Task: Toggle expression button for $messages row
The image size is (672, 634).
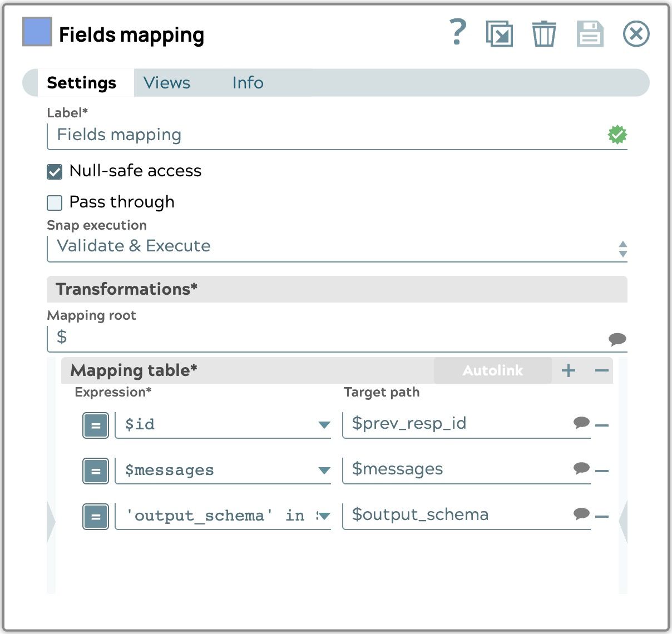Action: point(96,471)
